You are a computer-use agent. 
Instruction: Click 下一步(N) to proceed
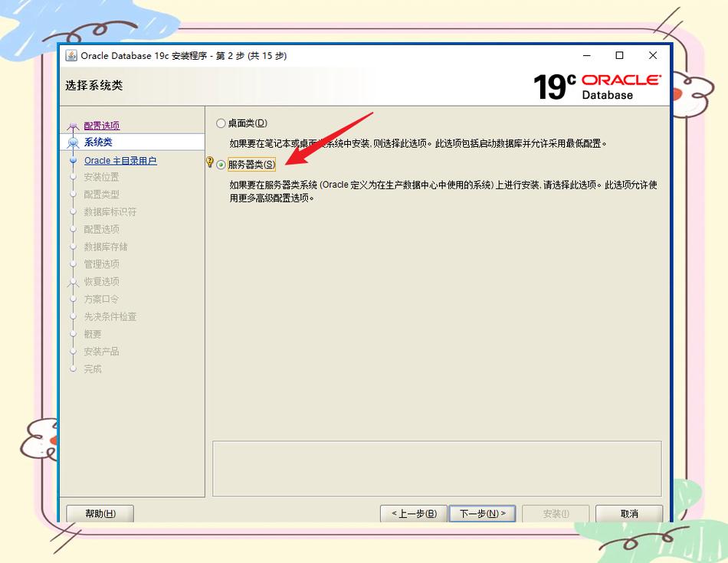(482, 513)
